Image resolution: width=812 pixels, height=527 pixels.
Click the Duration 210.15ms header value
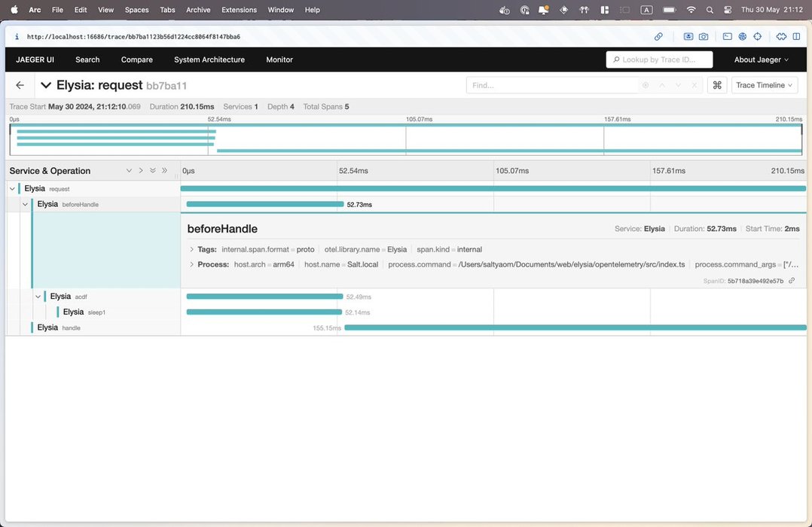[x=197, y=107]
